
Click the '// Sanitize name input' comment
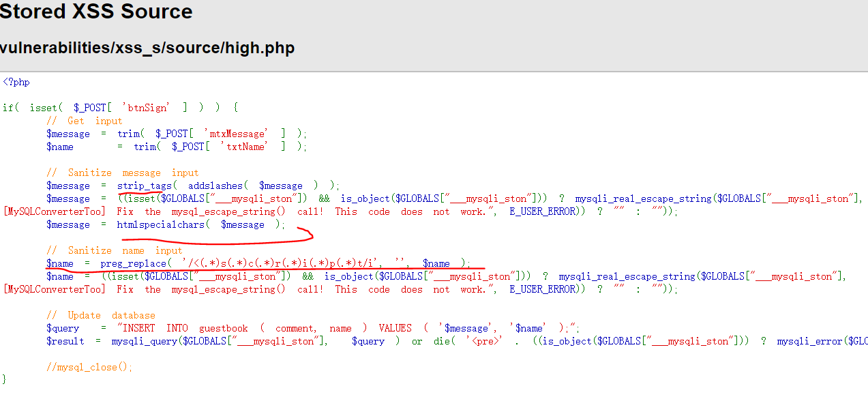[115, 250]
